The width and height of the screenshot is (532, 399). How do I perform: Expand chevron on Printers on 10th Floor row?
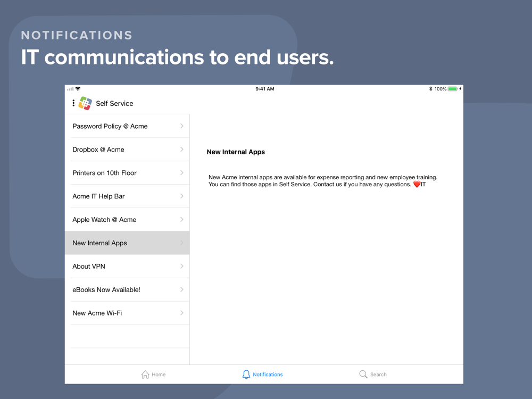[182, 173]
